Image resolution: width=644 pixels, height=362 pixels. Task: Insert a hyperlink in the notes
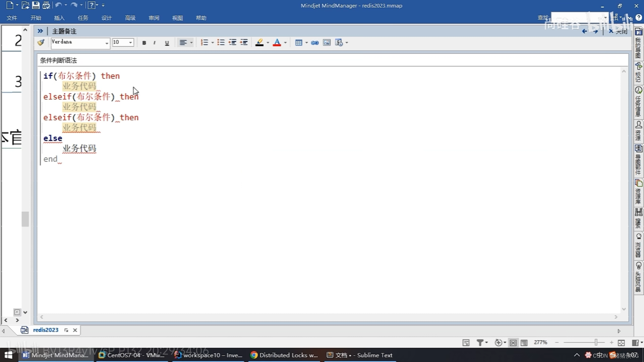(315, 43)
